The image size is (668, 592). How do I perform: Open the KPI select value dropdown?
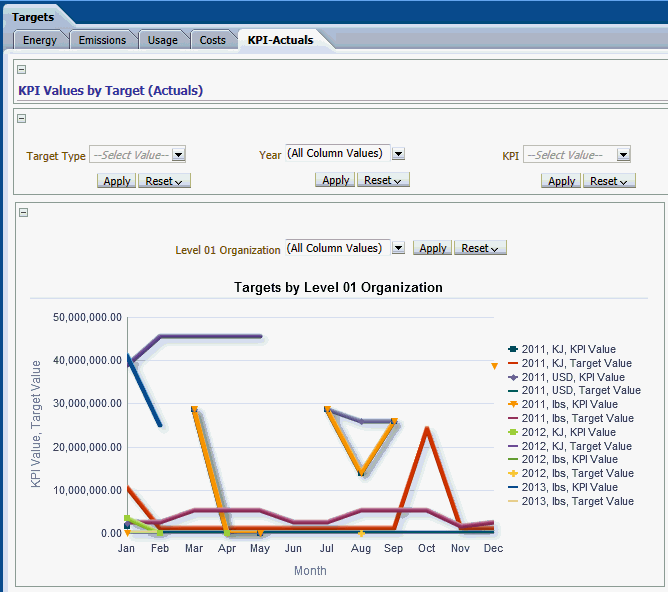tap(624, 155)
